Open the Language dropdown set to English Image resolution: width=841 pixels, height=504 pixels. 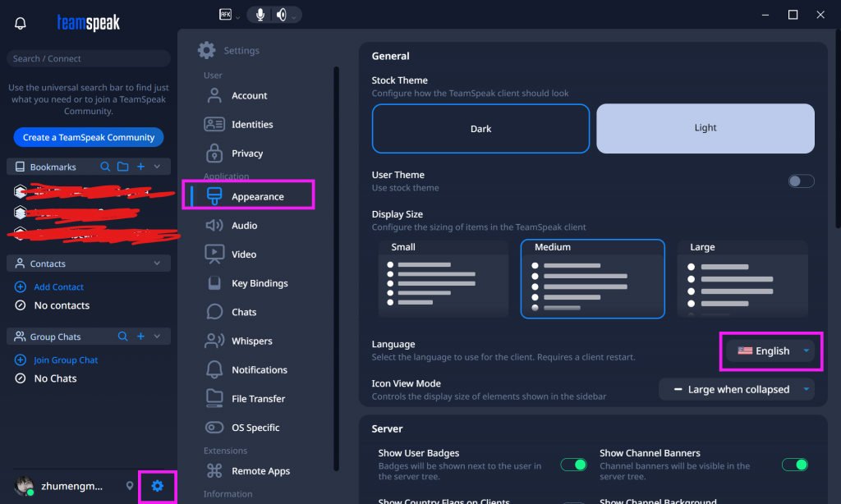(x=772, y=351)
